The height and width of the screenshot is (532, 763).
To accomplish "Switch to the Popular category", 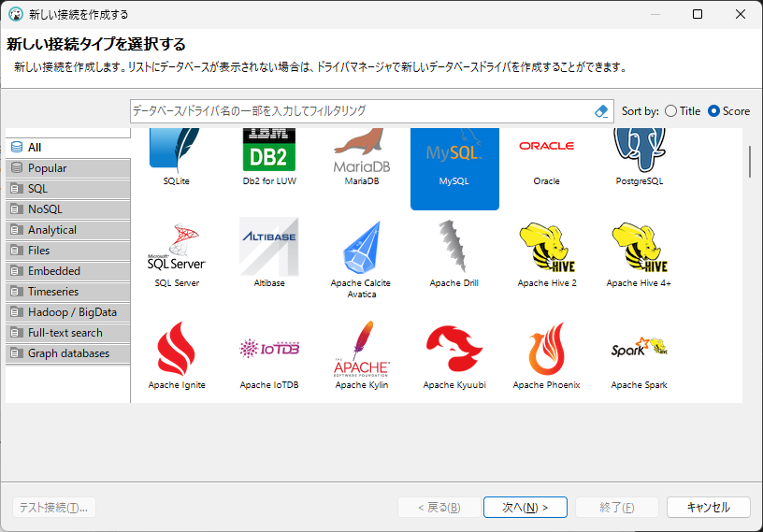I will click(68, 168).
